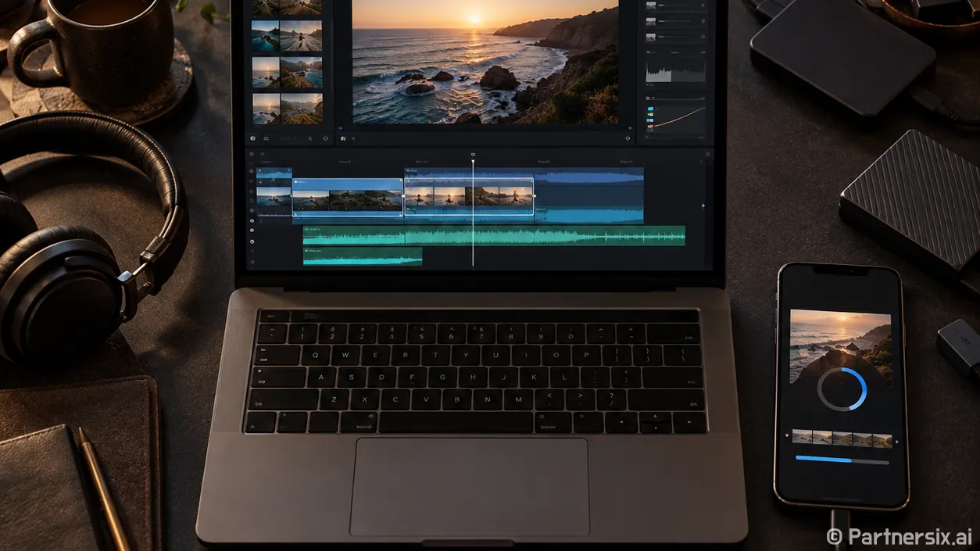Pick the bottom-right coastal thumbnail in media bin
Image resolution: width=980 pixels, height=551 pixels.
pos(302,109)
